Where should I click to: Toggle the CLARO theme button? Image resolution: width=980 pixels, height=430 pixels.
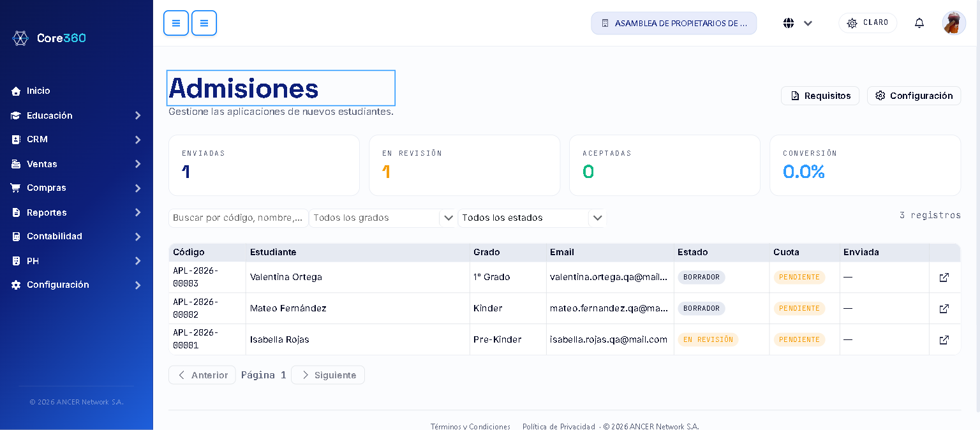868,23
